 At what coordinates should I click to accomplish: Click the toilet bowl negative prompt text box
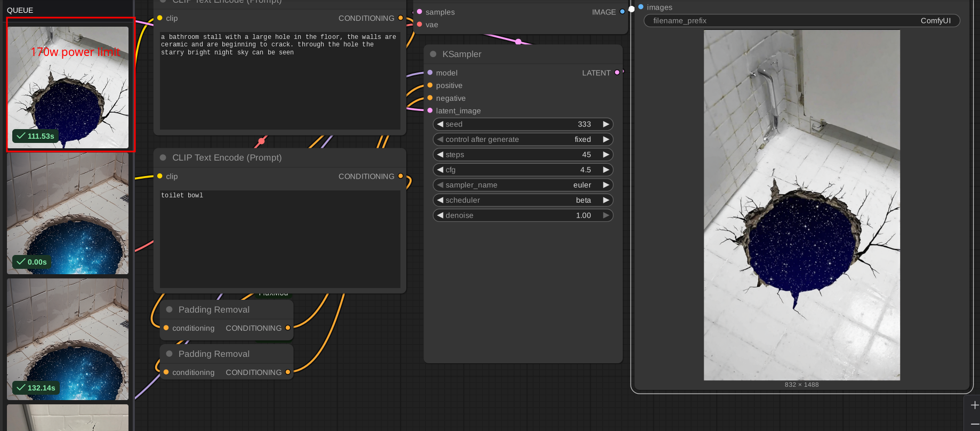[280, 238]
